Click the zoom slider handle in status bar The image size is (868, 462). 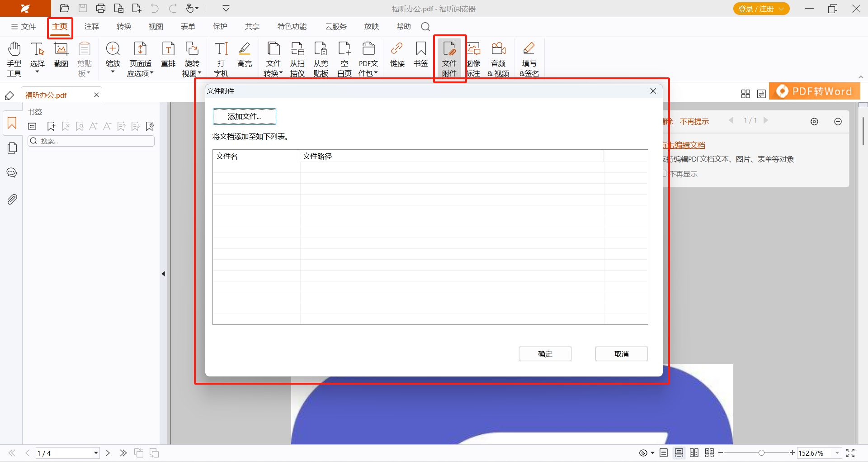762,453
